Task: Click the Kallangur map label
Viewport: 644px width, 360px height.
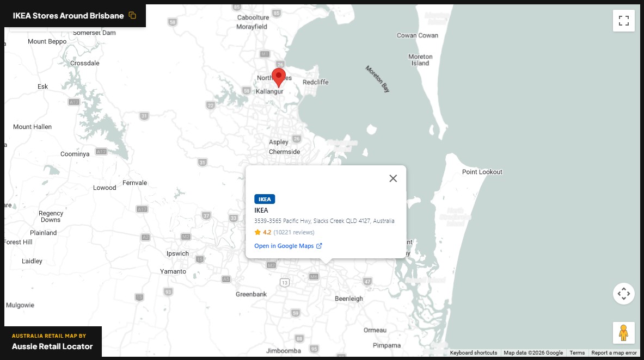Action: coord(269,91)
